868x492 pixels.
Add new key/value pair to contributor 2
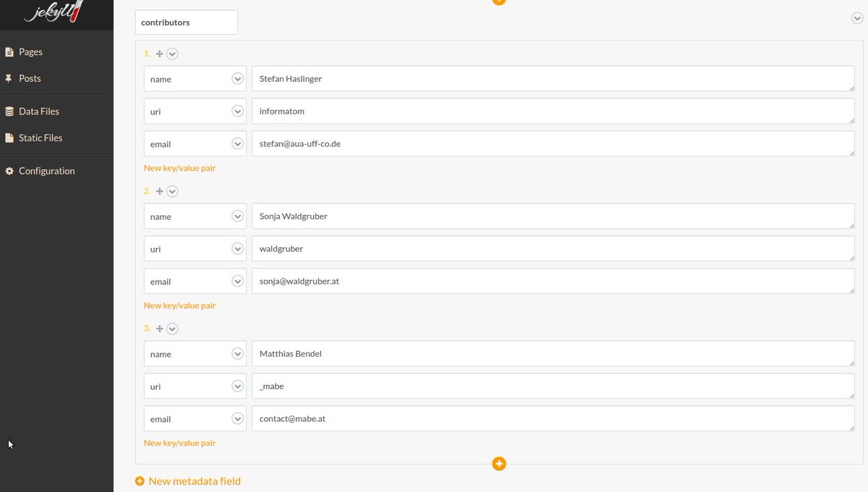point(179,305)
